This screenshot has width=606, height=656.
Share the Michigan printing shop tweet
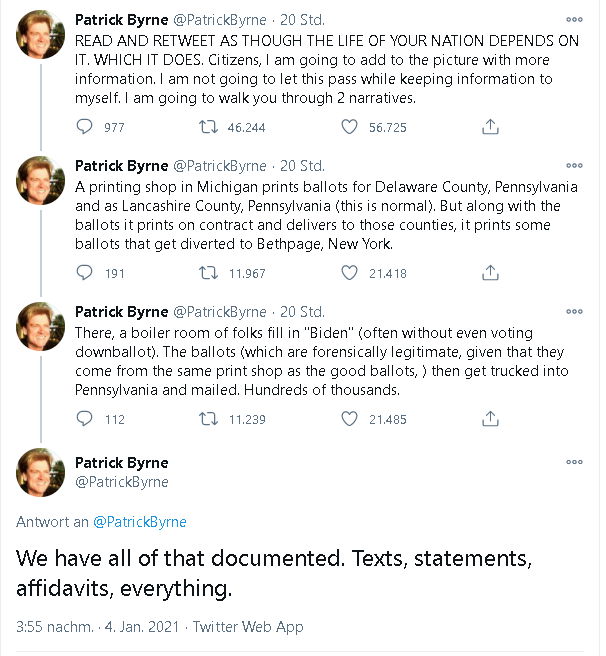point(490,273)
